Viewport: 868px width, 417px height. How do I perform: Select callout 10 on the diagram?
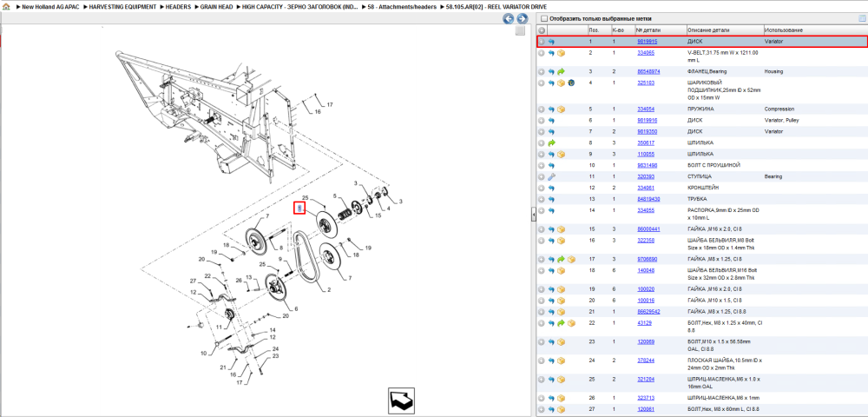(x=204, y=353)
